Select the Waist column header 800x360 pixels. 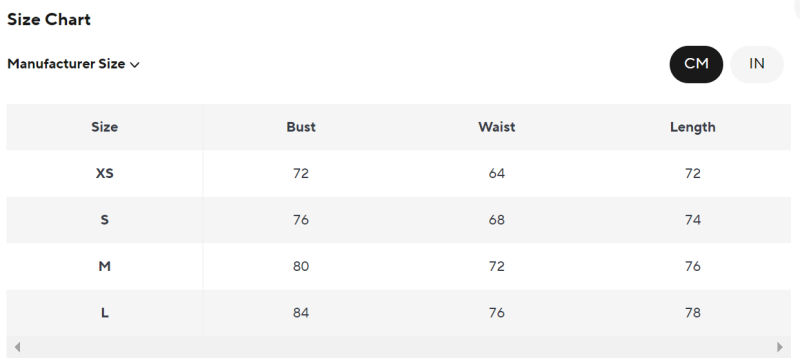[496, 127]
